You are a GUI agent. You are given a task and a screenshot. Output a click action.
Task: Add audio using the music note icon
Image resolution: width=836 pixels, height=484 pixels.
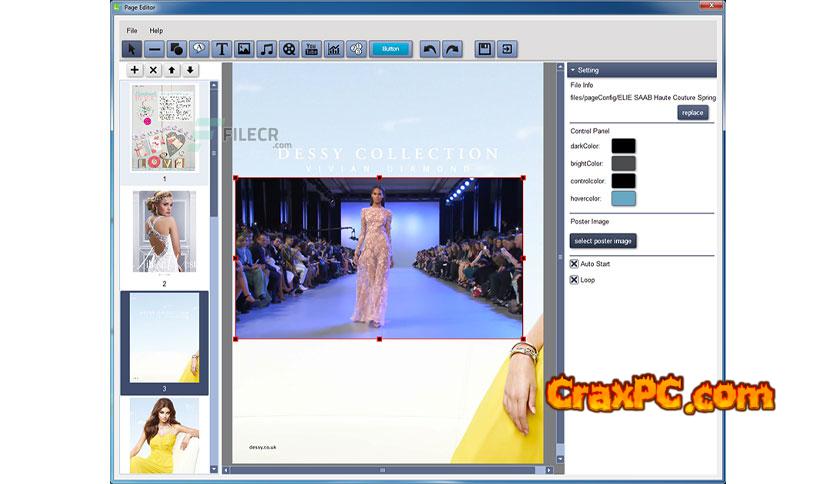click(266, 48)
